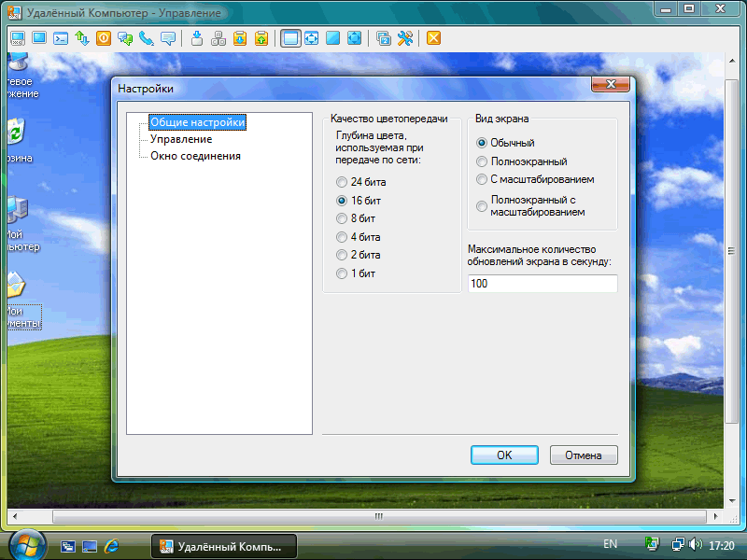
Task: Select Полноэкранный screen mode
Action: point(482,161)
